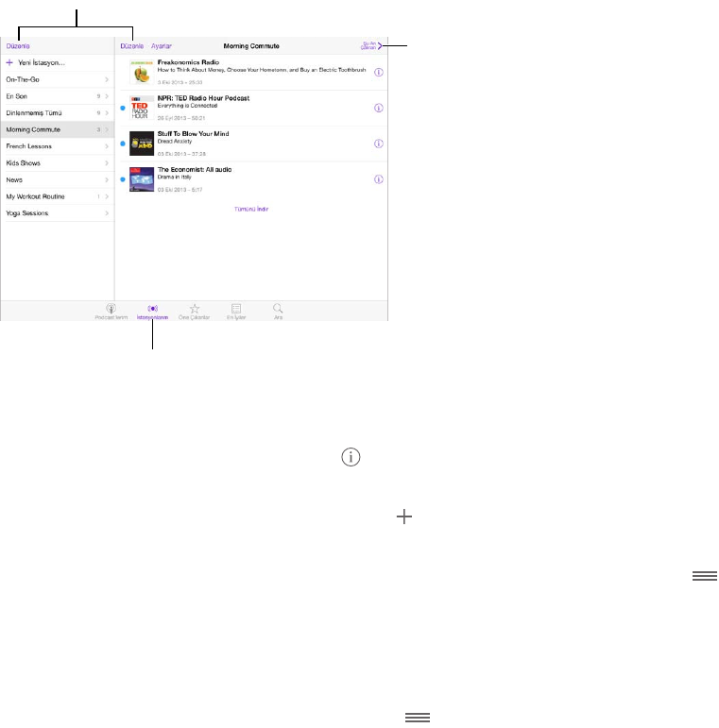Expand the Kids Shows chevron
719x728 pixels.
tap(107, 163)
